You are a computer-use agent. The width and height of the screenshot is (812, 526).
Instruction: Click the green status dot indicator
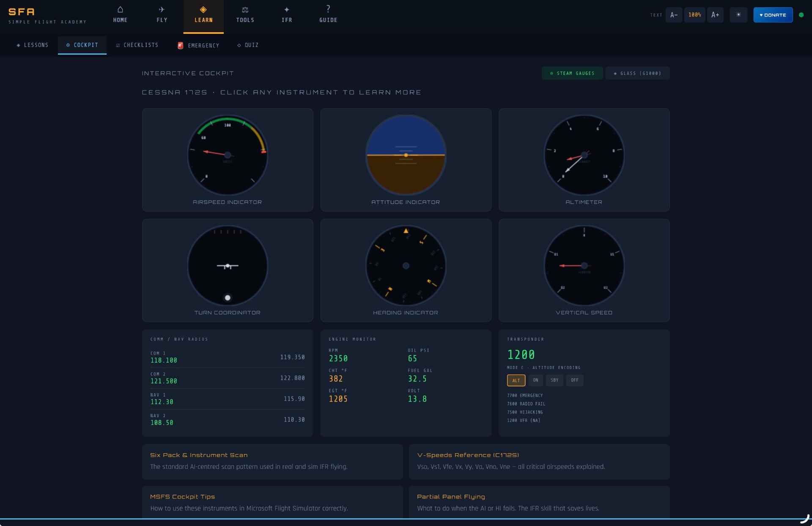click(x=801, y=15)
